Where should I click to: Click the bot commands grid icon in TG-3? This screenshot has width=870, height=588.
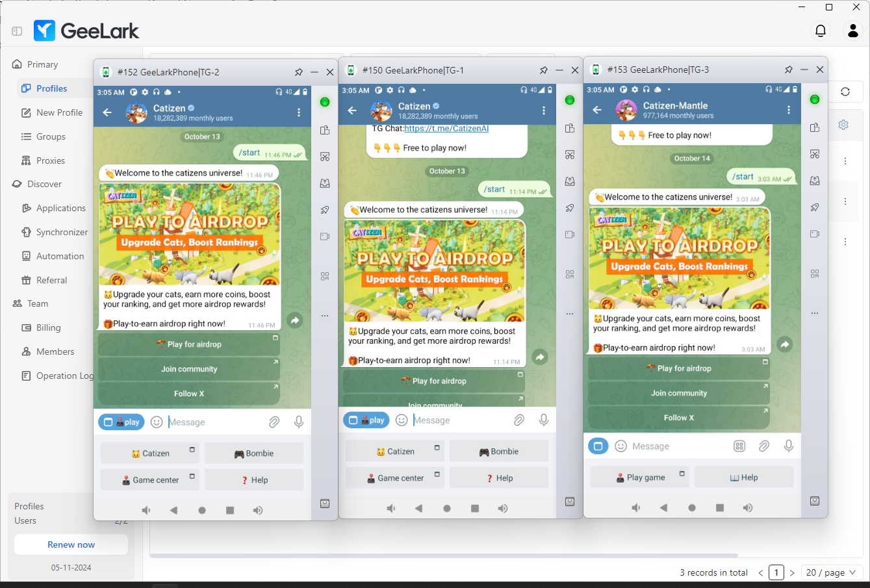coord(739,446)
